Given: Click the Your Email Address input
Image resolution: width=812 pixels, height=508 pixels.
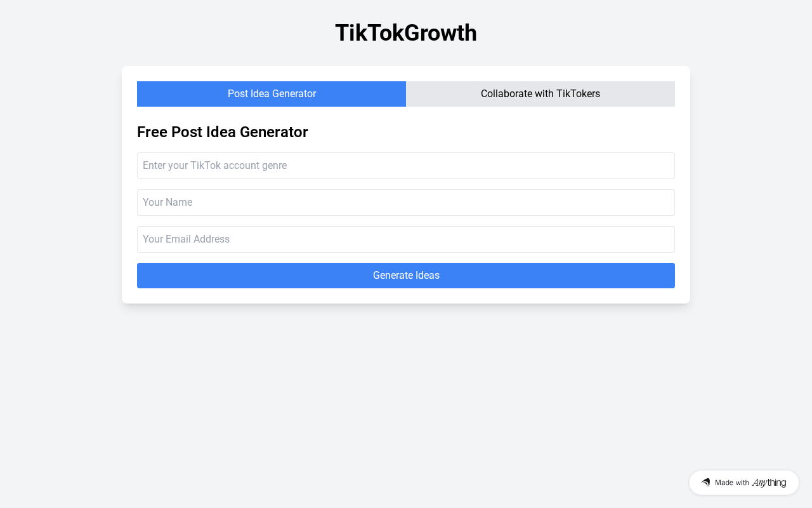Looking at the screenshot, I should tap(406, 239).
